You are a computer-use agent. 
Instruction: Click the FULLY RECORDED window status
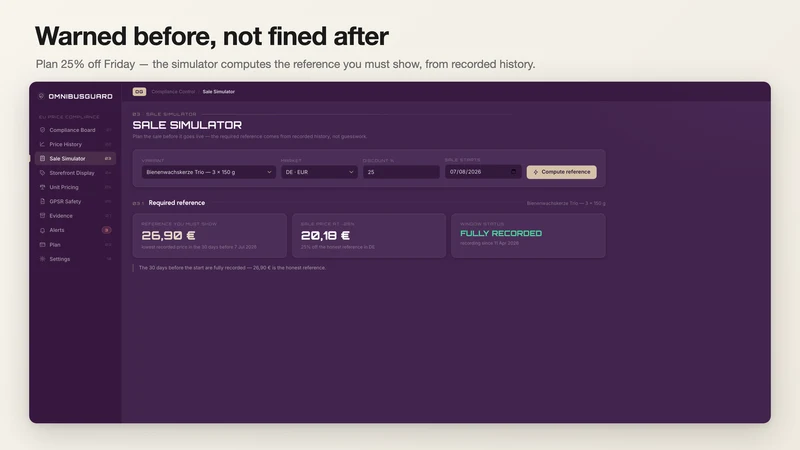[501, 233]
